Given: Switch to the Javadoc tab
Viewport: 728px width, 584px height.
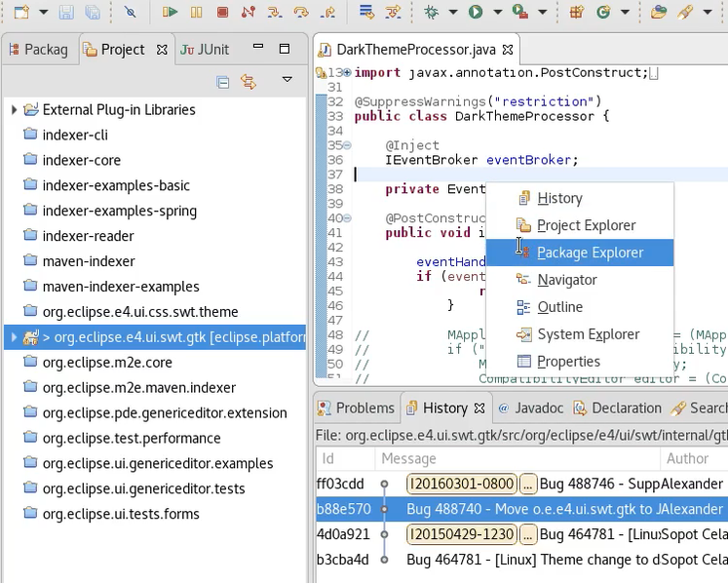Looking at the screenshot, I should [530, 408].
